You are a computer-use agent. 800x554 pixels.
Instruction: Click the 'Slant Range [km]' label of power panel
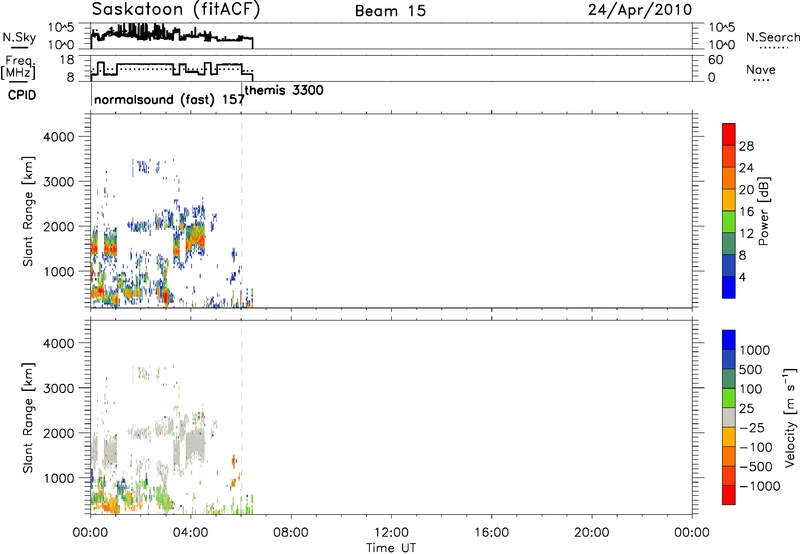[28, 211]
